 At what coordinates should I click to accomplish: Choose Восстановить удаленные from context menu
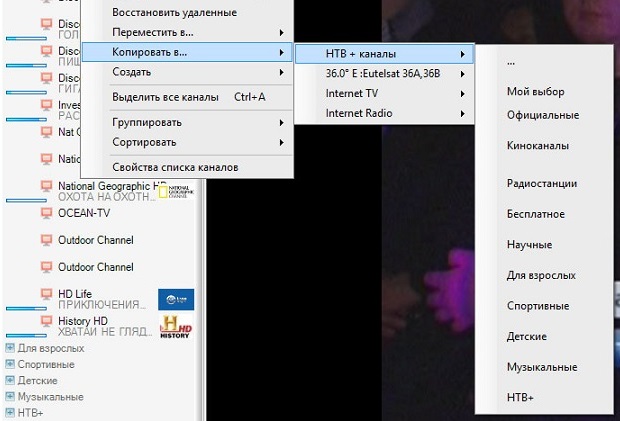(x=175, y=13)
